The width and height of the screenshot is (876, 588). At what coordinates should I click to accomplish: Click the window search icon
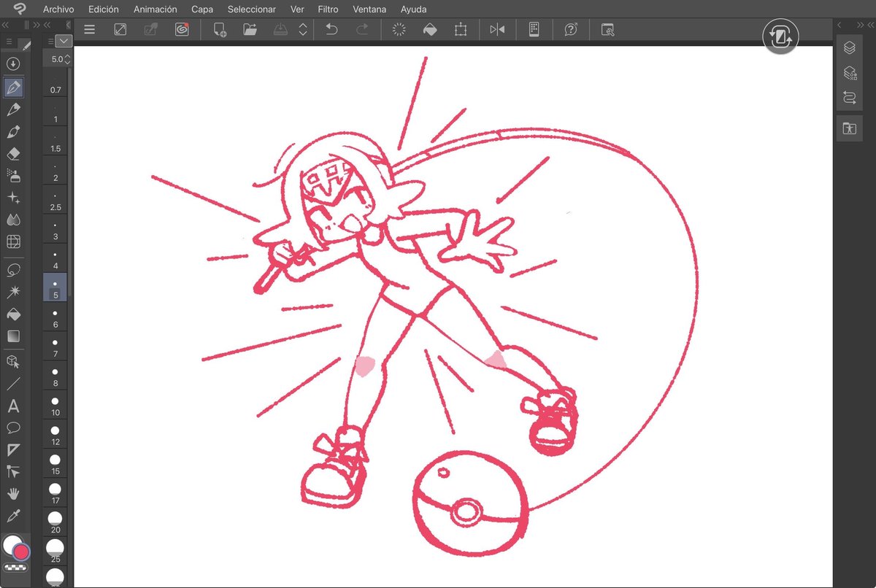[x=608, y=30]
